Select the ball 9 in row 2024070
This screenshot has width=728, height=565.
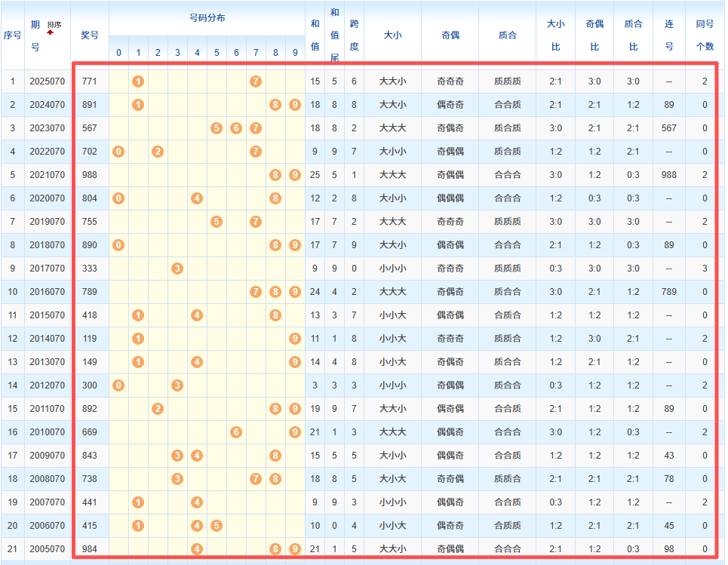pyautogui.click(x=295, y=105)
